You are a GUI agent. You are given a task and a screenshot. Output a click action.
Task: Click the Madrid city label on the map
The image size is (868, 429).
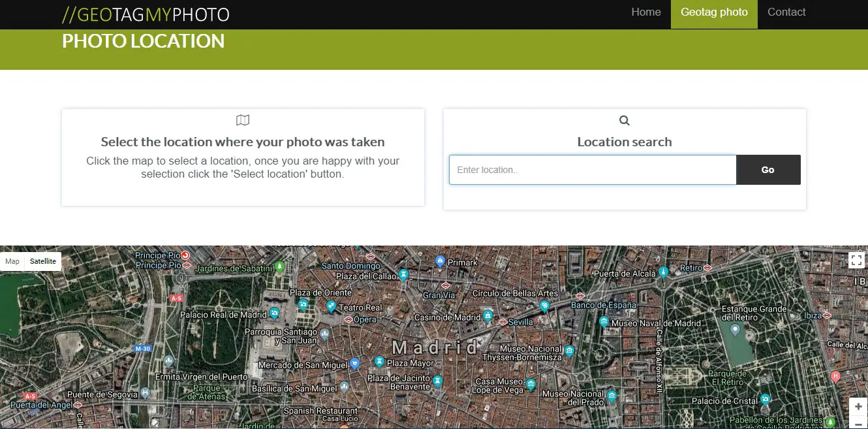(x=435, y=347)
